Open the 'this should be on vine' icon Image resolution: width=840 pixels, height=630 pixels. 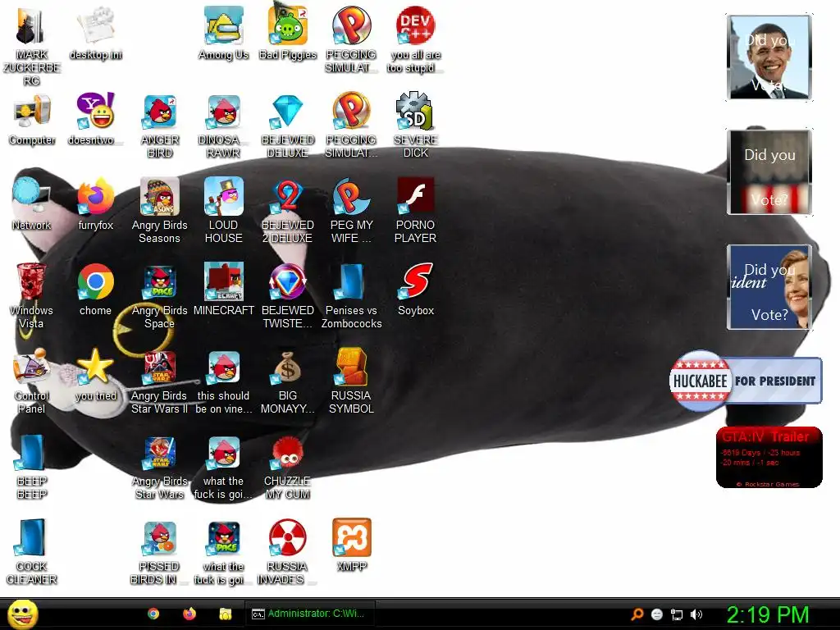[x=223, y=367]
